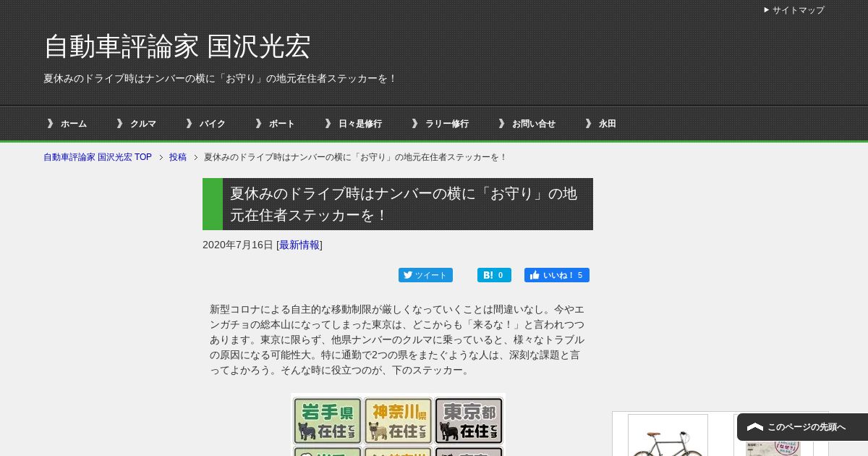Select the 永田 menu item
Viewport: 868px width, 456px height.
608,124
